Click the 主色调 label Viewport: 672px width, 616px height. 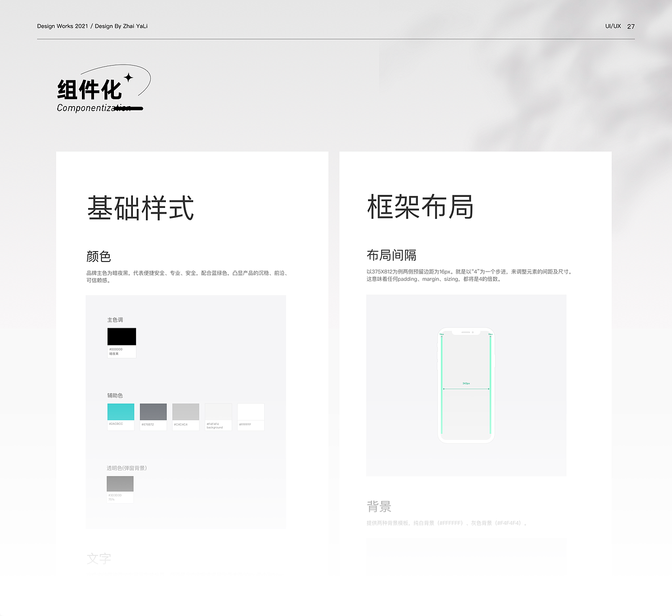(x=115, y=320)
